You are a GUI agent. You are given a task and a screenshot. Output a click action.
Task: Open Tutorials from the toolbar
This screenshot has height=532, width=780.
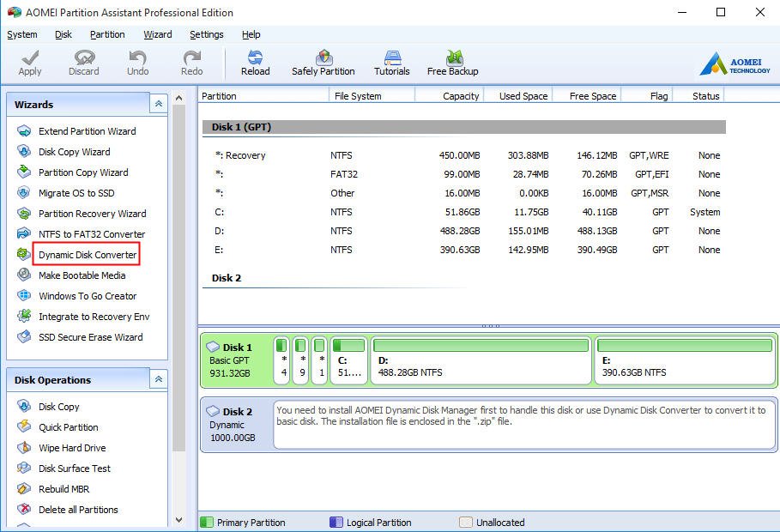point(392,63)
